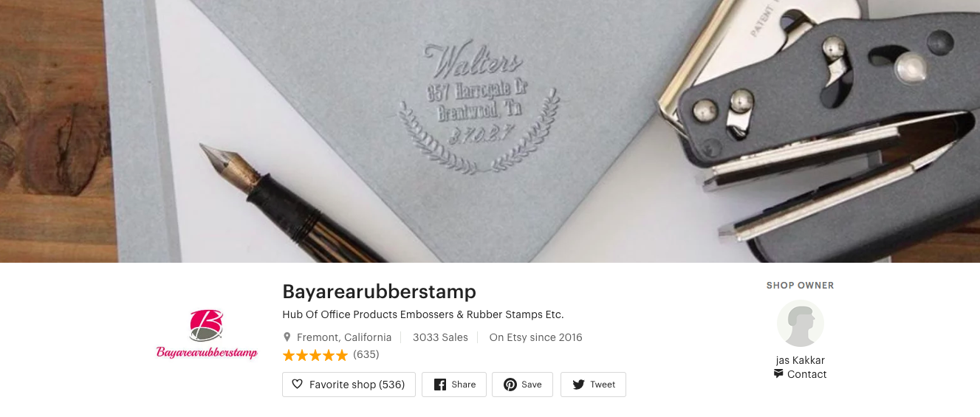Add shop to favorites with Favorite shop button
The width and height of the screenshot is (980, 417).
point(349,385)
